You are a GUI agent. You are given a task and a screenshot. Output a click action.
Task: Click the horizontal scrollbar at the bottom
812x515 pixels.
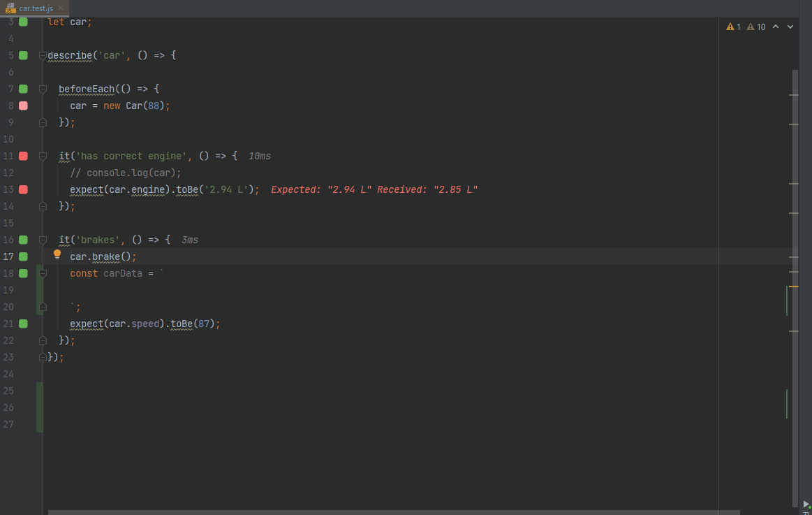(384, 512)
